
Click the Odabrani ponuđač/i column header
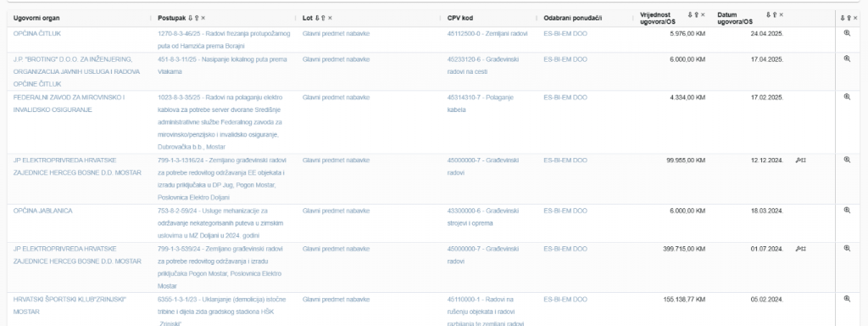point(572,19)
